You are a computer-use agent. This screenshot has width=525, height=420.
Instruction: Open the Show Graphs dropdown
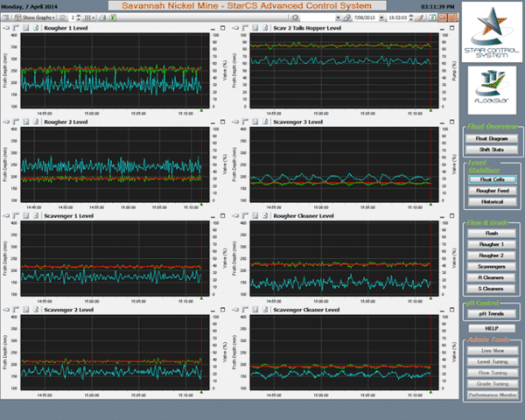point(35,17)
